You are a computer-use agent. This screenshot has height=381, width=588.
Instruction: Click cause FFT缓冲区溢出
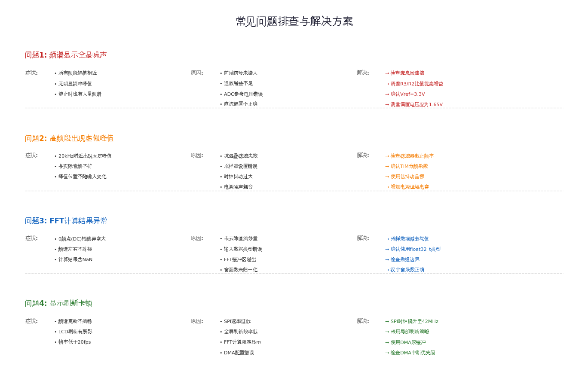(240, 259)
